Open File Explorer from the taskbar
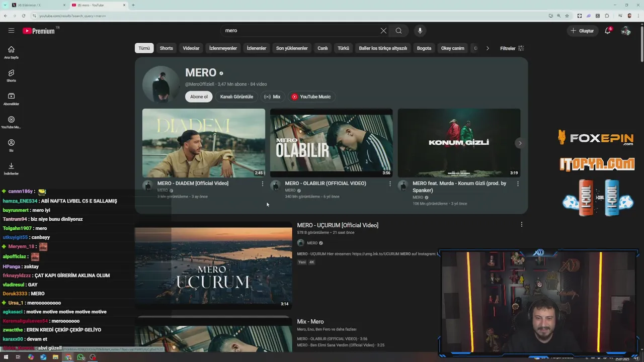 55,357
